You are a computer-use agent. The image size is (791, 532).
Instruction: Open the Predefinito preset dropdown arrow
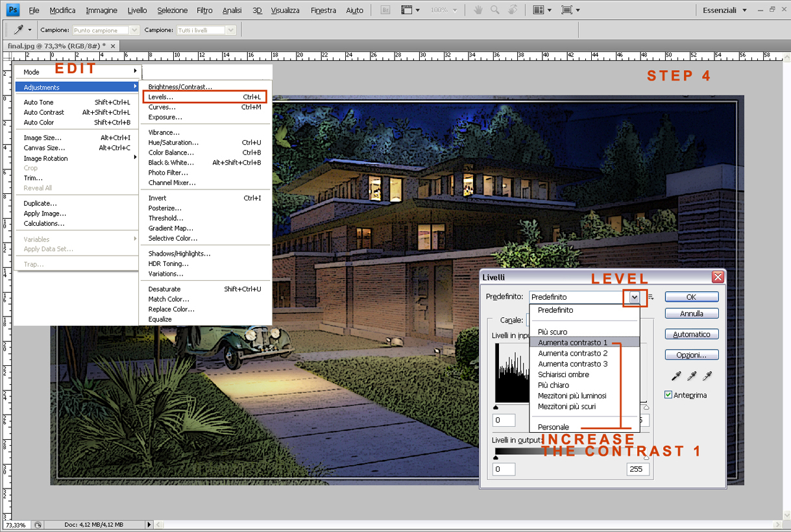coord(635,297)
